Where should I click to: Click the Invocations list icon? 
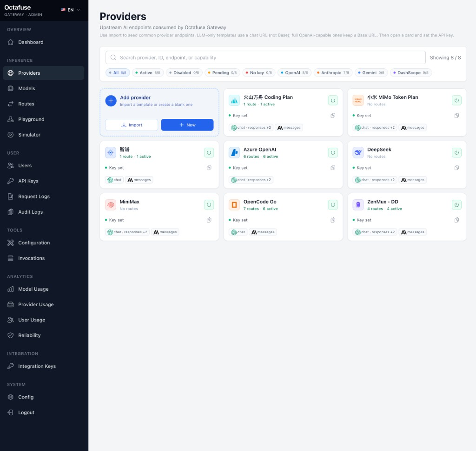coord(11,258)
